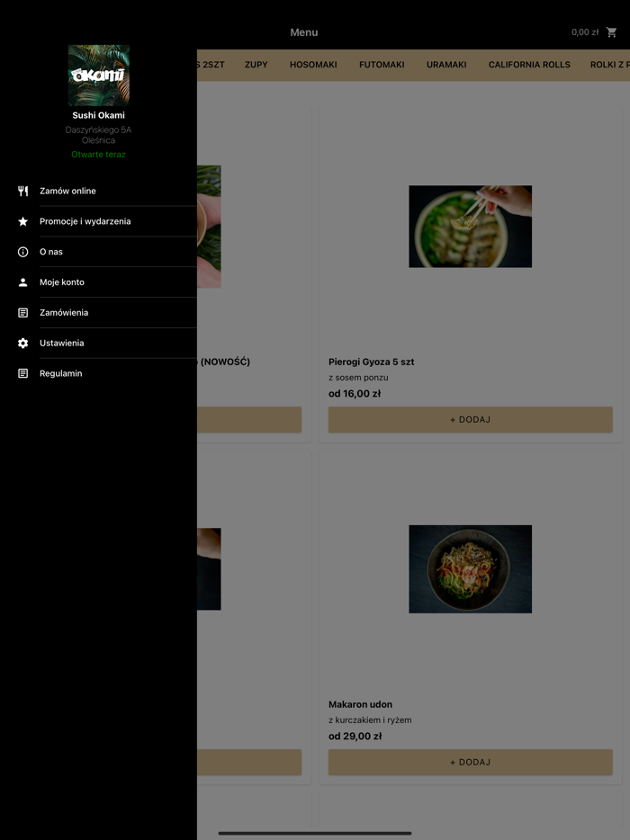This screenshot has width=630, height=840.
Task: Switch to the HOSOMAKI category tab
Action: point(313,65)
